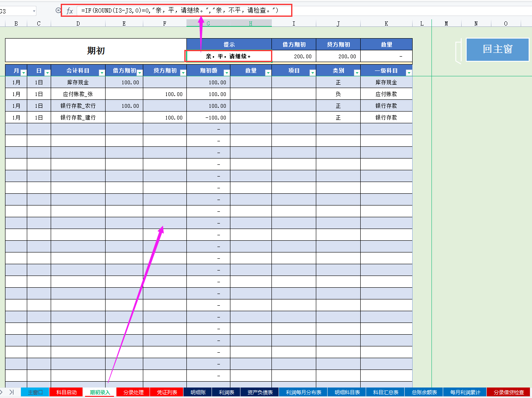This screenshot has height=398, width=532.
Task: Select summary 借方期初 value 200.00
Action: coord(294,56)
